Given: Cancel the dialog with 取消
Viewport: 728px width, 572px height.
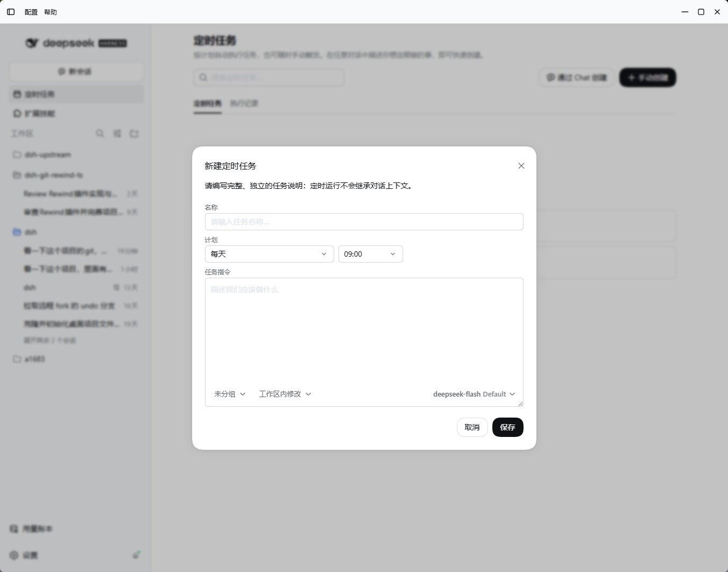Looking at the screenshot, I should (472, 427).
